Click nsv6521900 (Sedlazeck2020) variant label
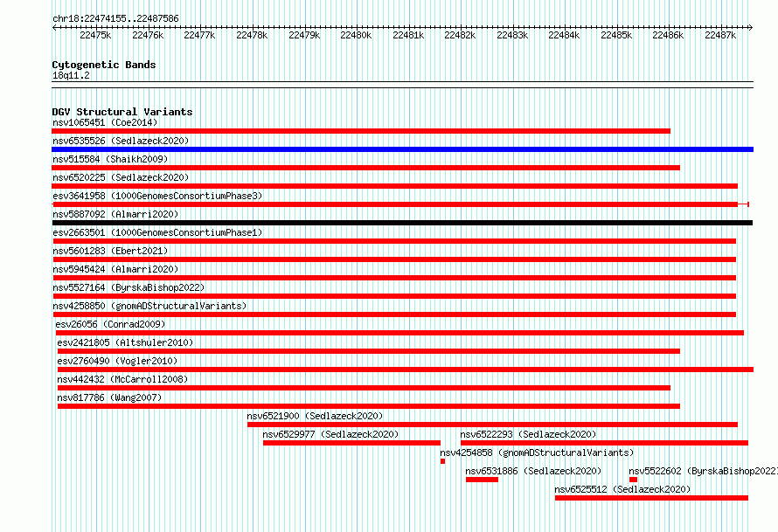 [315, 416]
